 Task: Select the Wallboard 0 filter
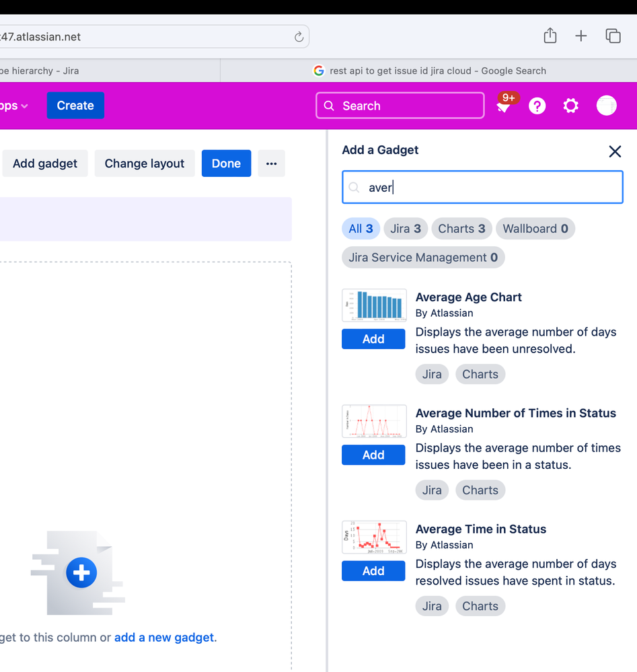click(535, 229)
